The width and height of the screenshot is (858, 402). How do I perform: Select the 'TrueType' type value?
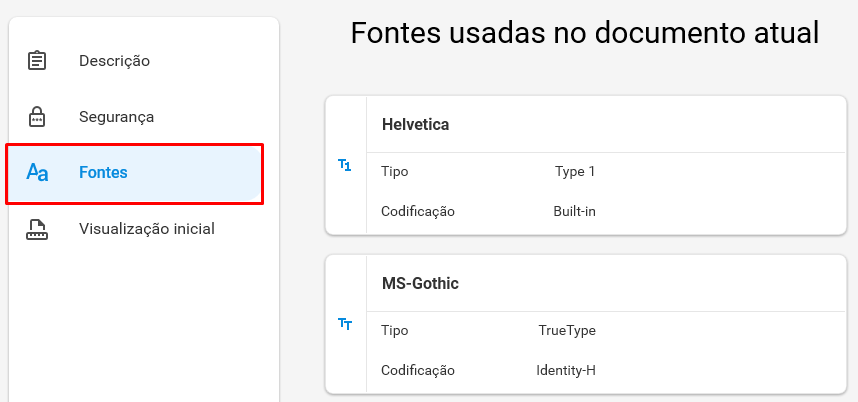[567, 331]
